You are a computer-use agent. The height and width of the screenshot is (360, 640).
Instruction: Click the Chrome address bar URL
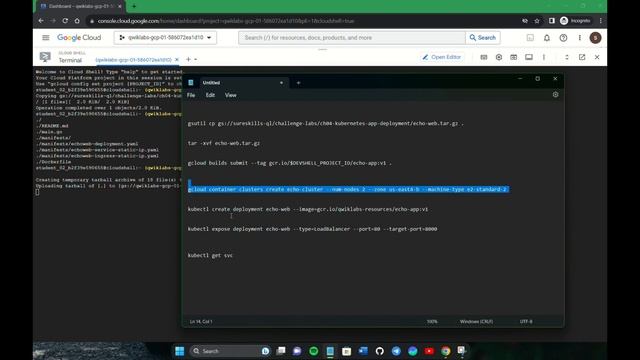(226, 21)
